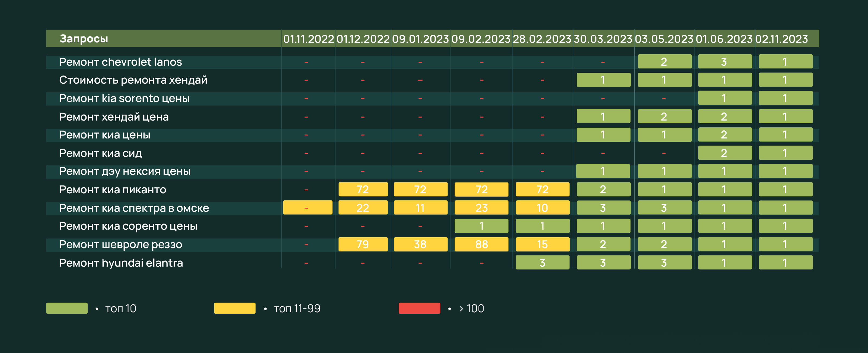Select hyundai elantra value 1 under 02.11.2023
868x353 pixels.
[x=786, y=262]
